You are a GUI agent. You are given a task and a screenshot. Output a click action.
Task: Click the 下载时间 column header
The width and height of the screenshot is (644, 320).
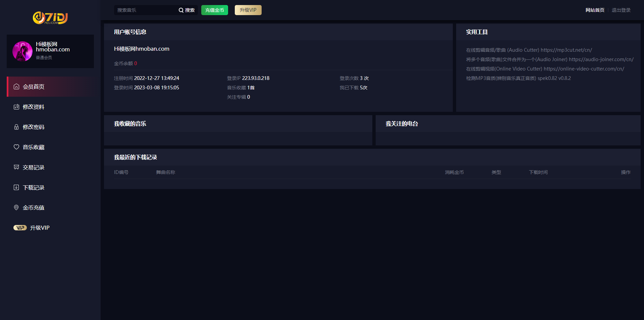click(538, 172)
